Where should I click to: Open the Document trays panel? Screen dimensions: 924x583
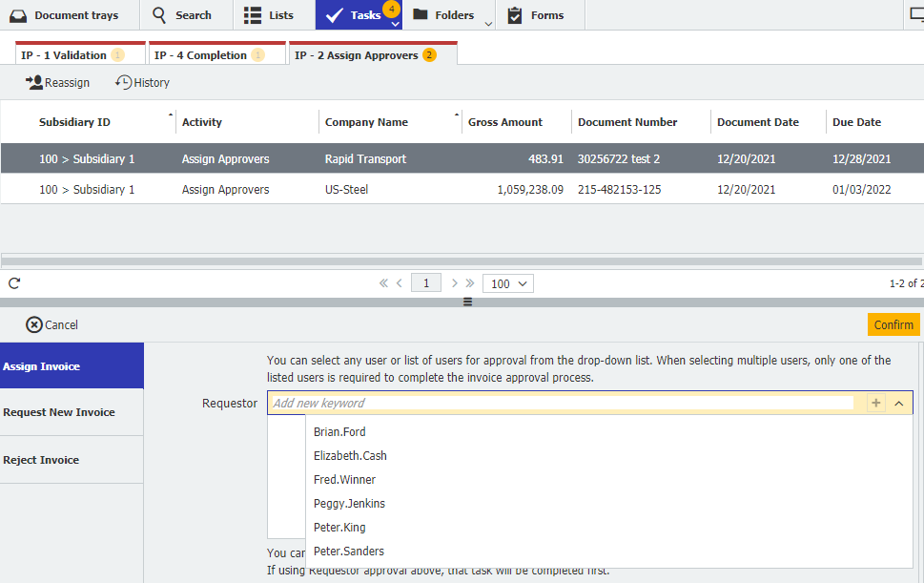coord(64,14)
